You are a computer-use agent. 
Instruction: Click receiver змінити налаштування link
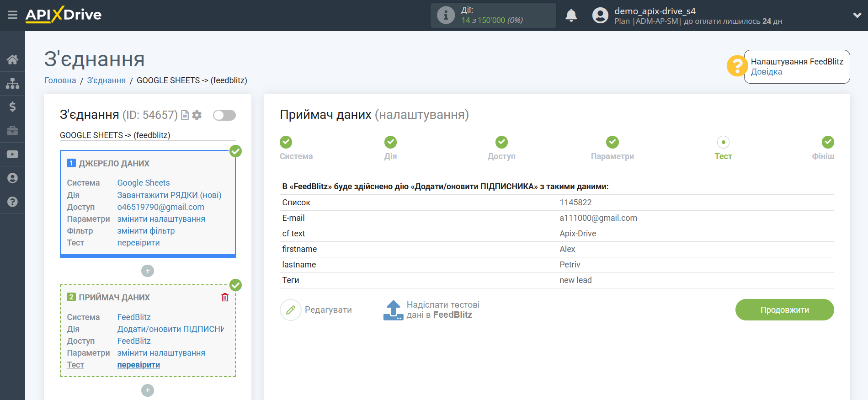[x=161, y=353]
